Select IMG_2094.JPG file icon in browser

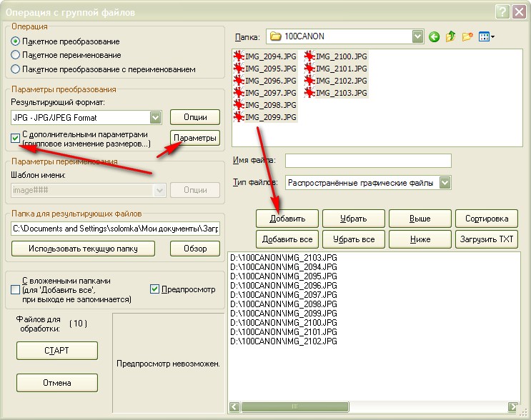click(238, 56)
